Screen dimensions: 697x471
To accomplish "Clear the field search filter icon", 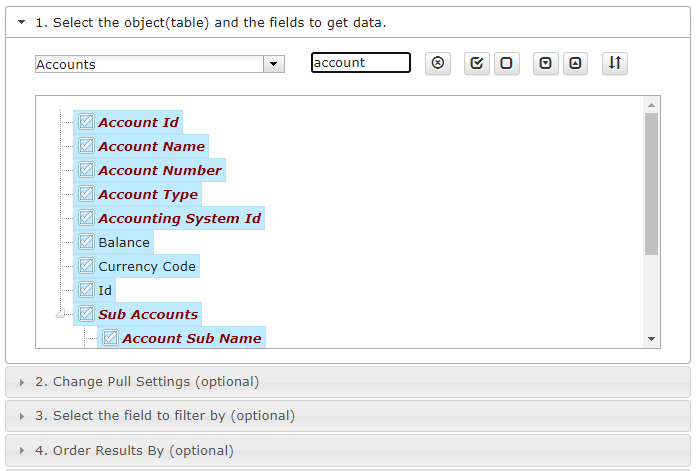I will [438, 63].
